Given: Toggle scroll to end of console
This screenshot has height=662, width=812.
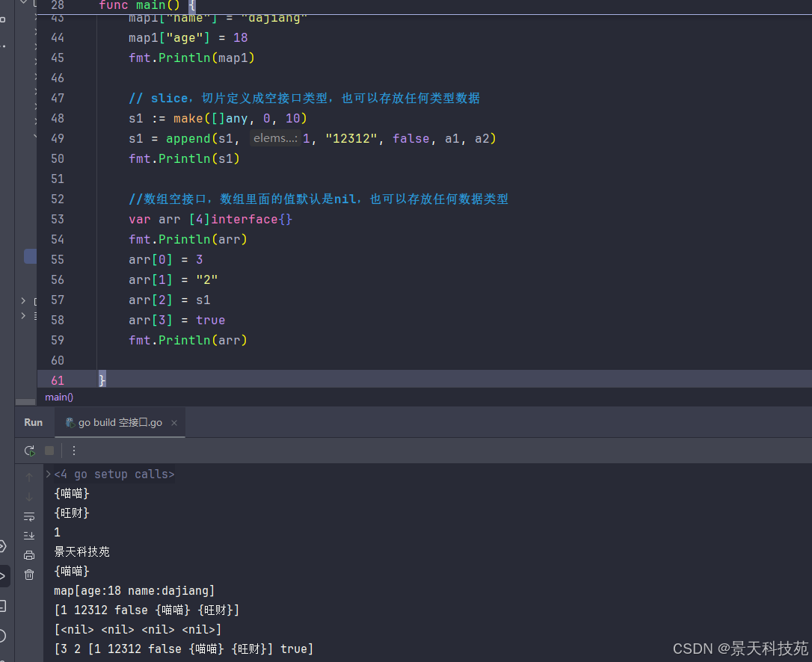Looking at the screenshot, I should tap(29, 536).
